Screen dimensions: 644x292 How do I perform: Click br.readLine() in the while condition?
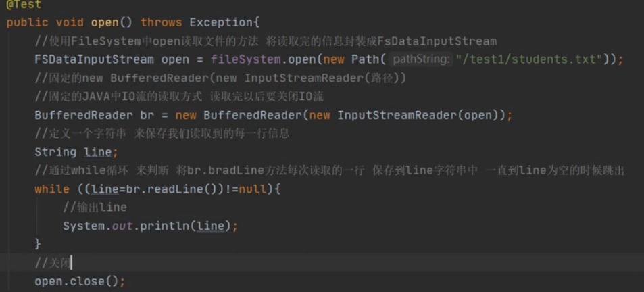click(x=170, y=189)
